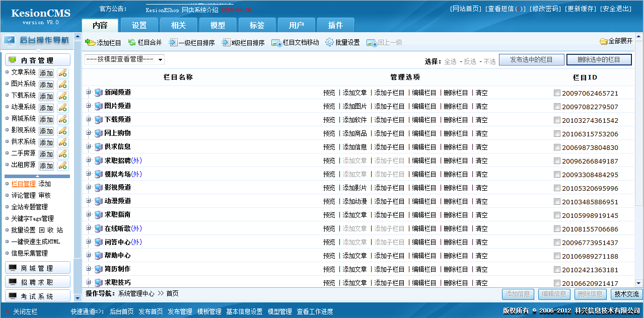Switch to the 模型 tab
This screenshot has height=318, width=644.
pyautogui.click(x=218, y=25)
